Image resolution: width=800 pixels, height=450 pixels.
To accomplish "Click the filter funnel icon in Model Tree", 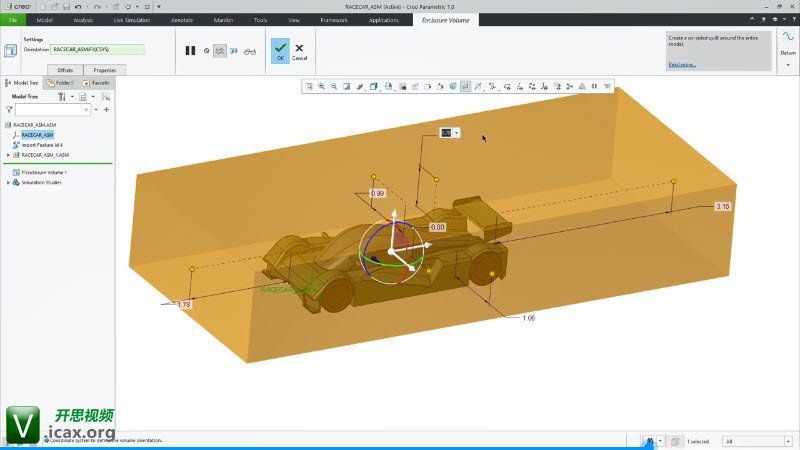I will tap(9, 110).
